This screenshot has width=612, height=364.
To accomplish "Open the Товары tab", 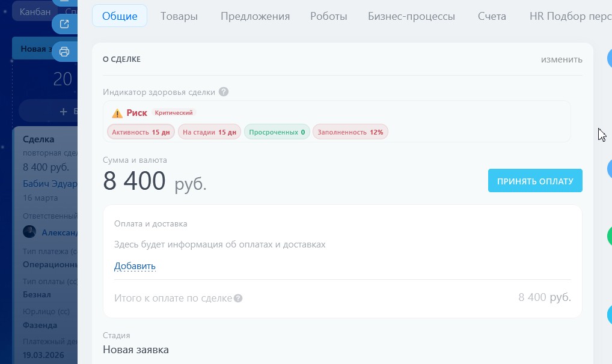I will click(179, 16).
